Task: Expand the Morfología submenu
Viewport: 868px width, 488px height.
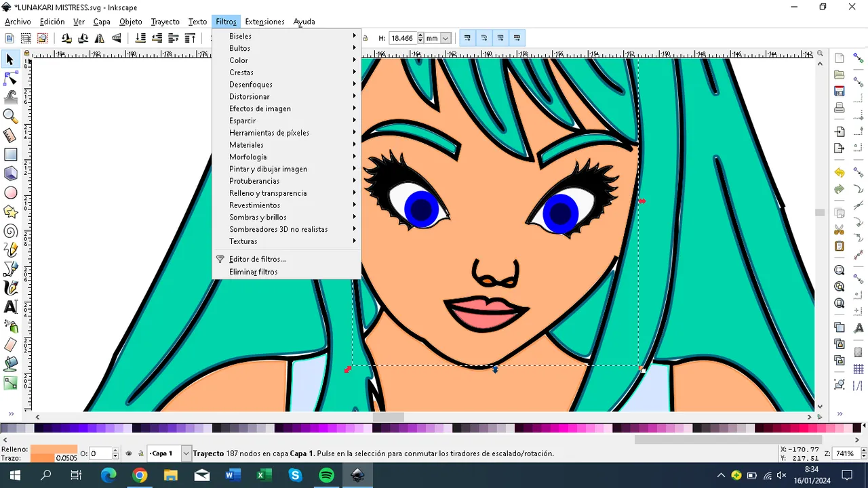Action: pyautogui.click(x=286, y=157)
